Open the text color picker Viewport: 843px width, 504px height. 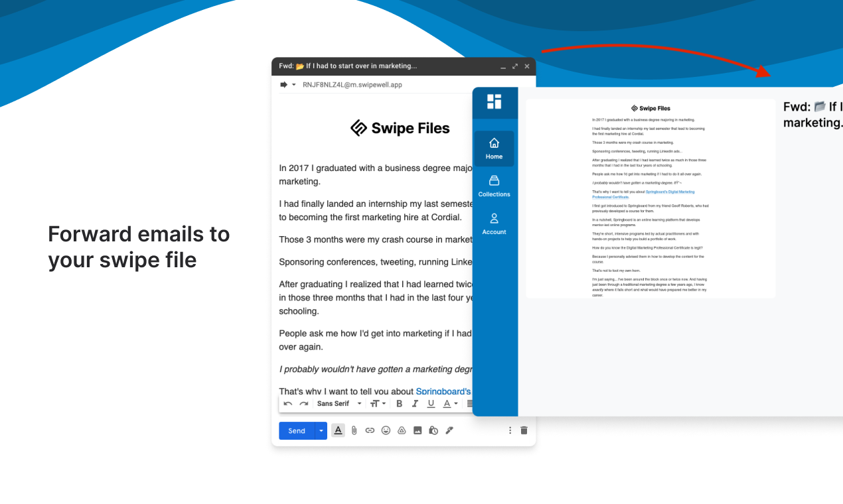pos(450,403)
